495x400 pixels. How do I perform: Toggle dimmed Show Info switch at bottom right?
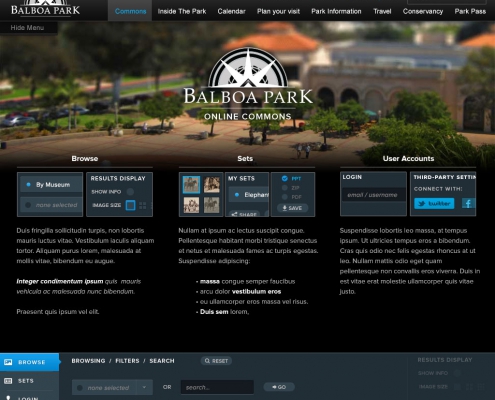457,373
